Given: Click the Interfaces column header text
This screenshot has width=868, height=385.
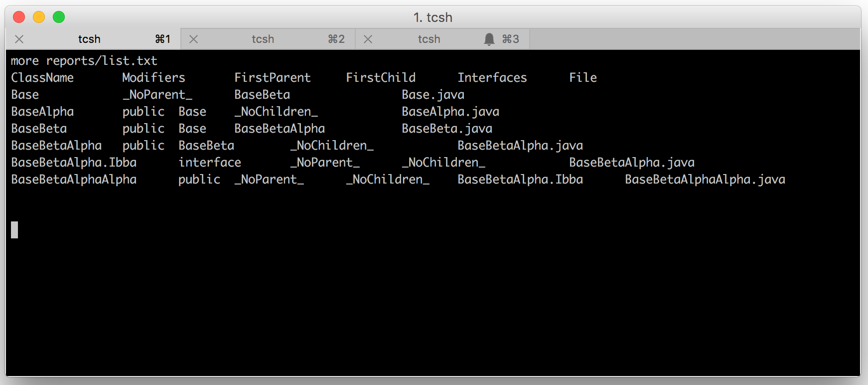Looking at the screenshot, I should 492,78.
